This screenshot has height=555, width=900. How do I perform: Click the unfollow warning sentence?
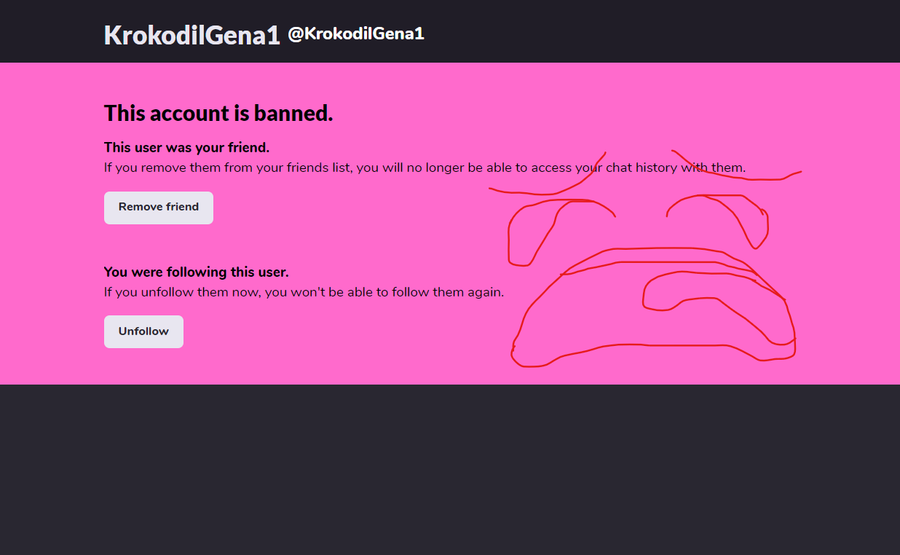(303, 292)
